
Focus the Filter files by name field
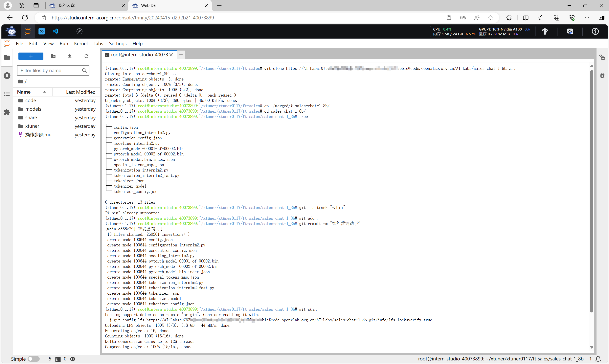(x=53, y=71)
